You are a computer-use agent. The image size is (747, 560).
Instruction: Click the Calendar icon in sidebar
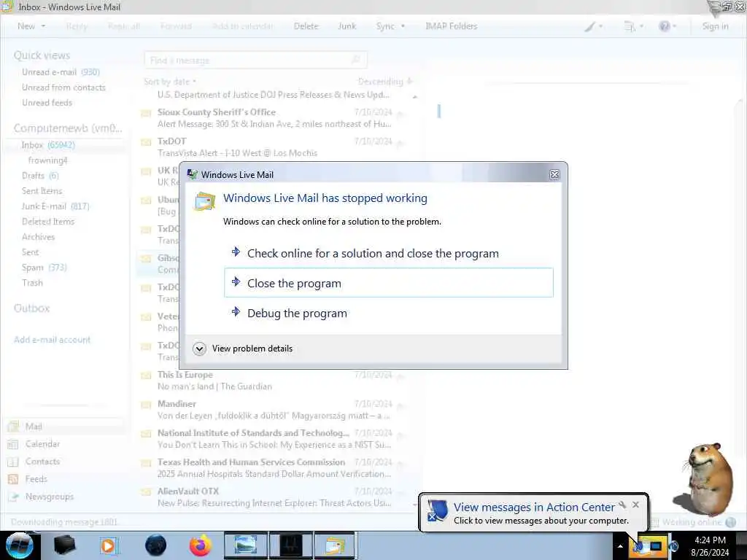coord(13,444)
